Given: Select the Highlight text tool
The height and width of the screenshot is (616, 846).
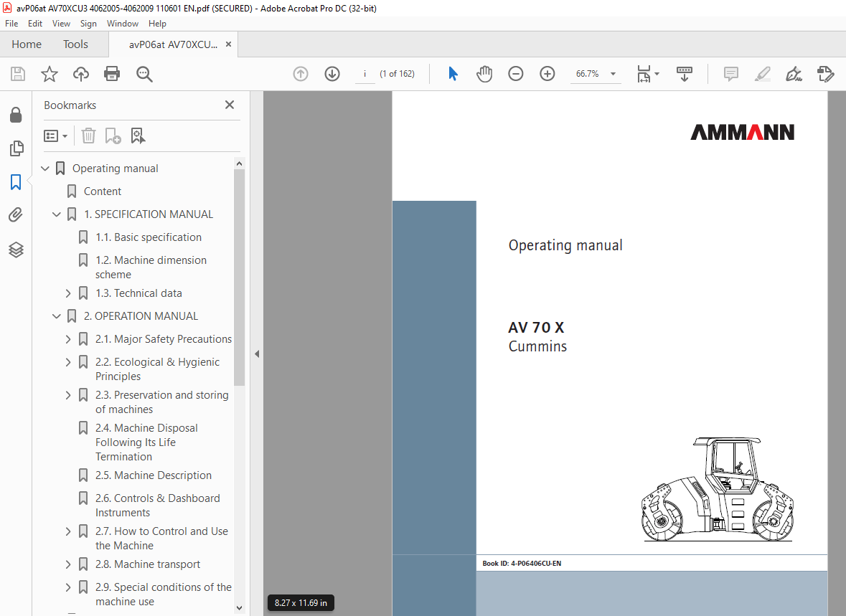Looking at the screenshot, I should coord(762,74).
